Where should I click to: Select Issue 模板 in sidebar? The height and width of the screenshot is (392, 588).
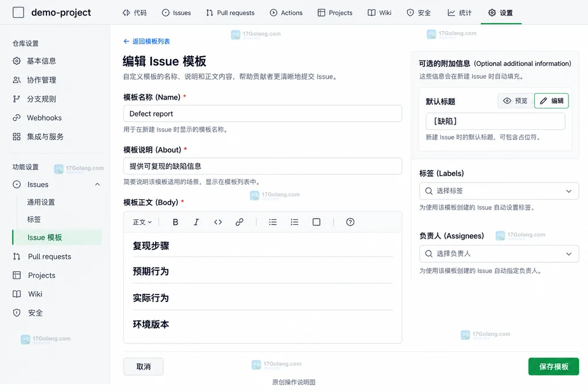click(57, 238)
